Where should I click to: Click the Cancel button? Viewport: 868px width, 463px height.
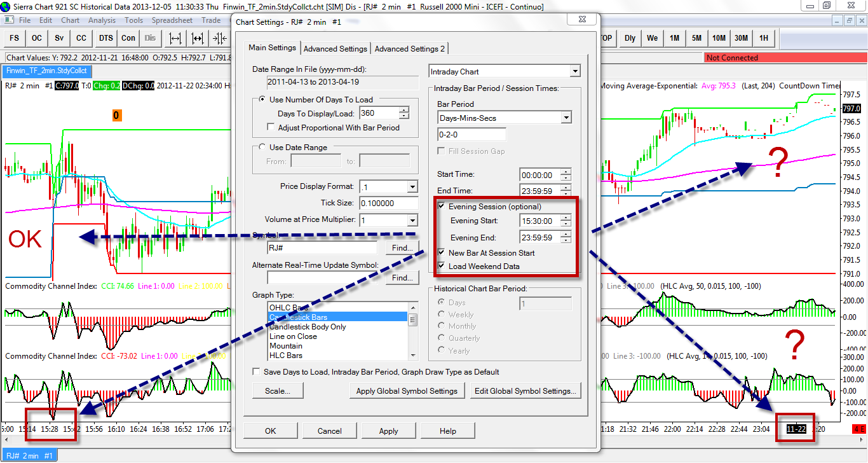click(x=330, y=431)
